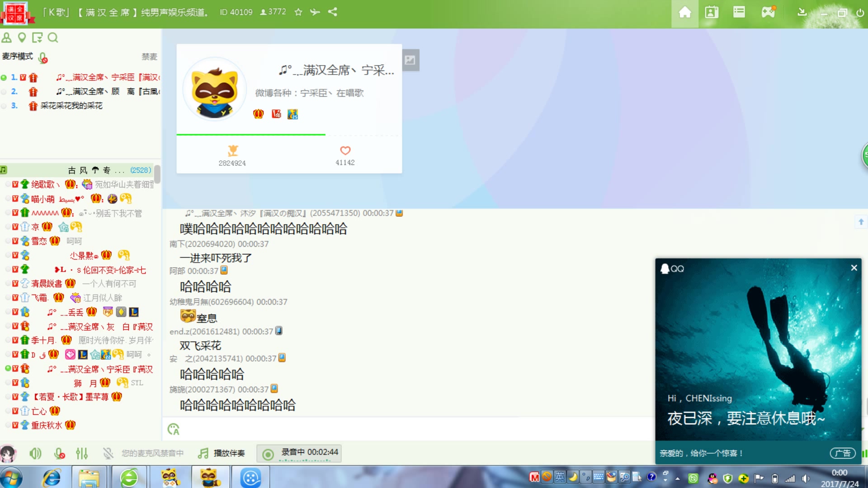Click the crossed-out mic muted icon
Screen dimensions: 868x488
point(108,453)
